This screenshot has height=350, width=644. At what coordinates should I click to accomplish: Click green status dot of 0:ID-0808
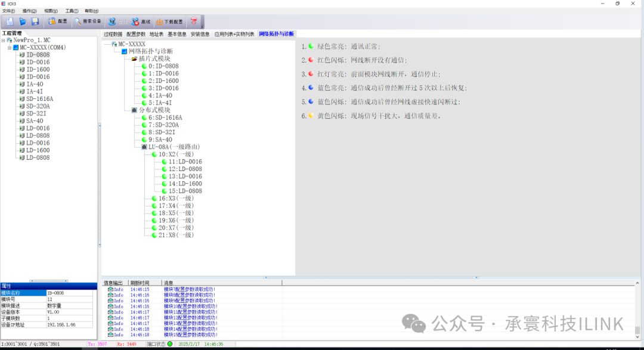[x=144, y=66]
